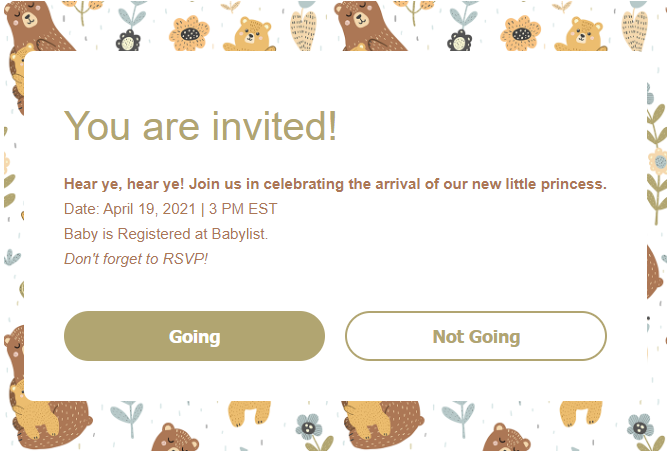Click the leftmost dark scalloped flower at the top
Image resolution: width=667 pixels, height=451 pixels.
[128, 41]
